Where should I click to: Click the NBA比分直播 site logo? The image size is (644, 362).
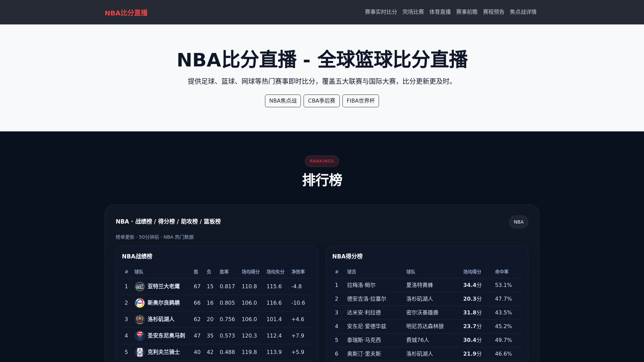pos(126,13)
